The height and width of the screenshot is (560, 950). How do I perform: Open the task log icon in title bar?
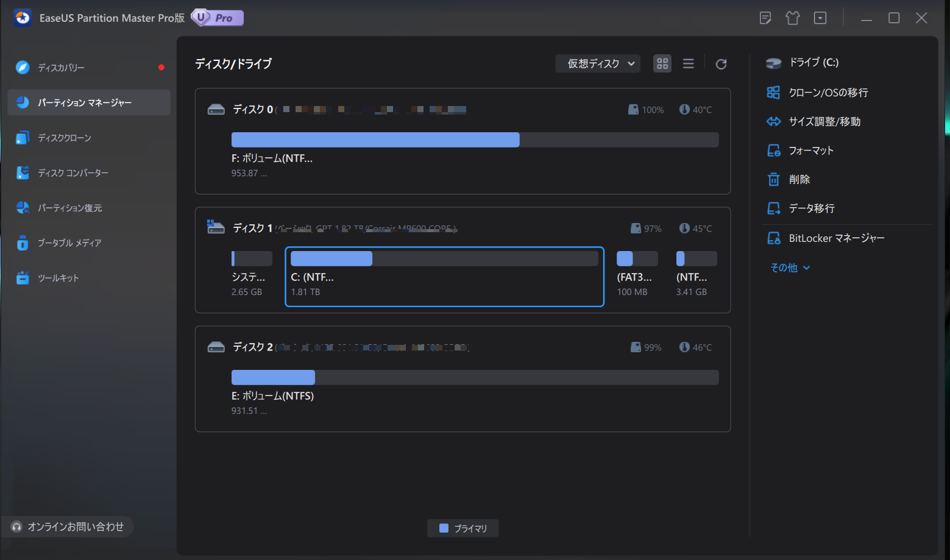pos(765,18)
